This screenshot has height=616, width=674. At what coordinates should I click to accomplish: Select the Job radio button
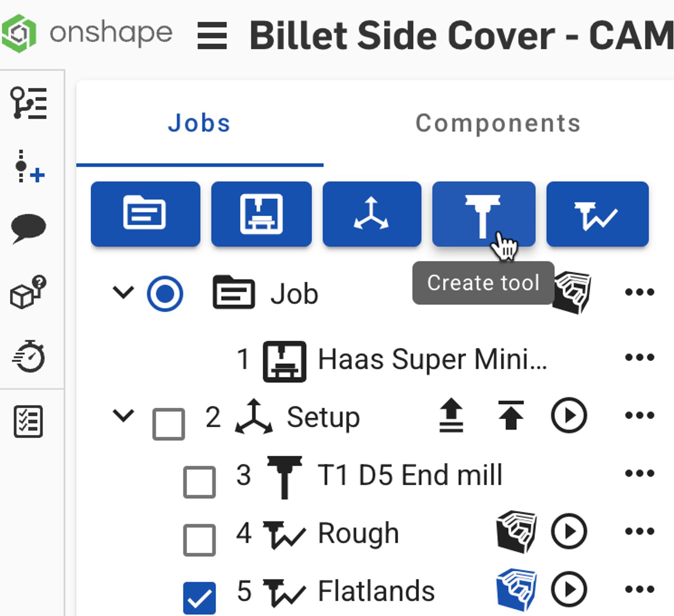click(165, 294)
